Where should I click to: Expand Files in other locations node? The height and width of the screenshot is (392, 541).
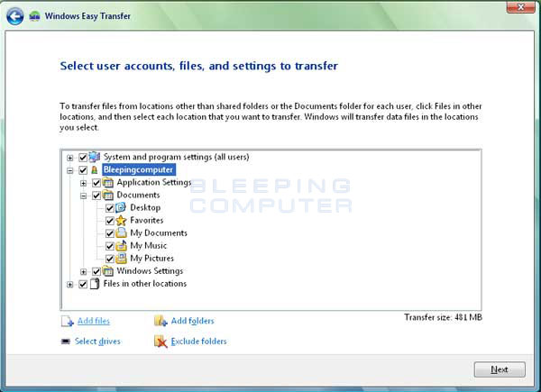(x=70, y=285)
